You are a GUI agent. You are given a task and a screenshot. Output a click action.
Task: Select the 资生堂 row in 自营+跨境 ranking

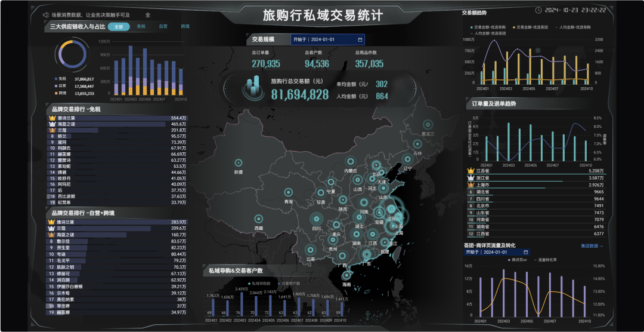point(117,248)
